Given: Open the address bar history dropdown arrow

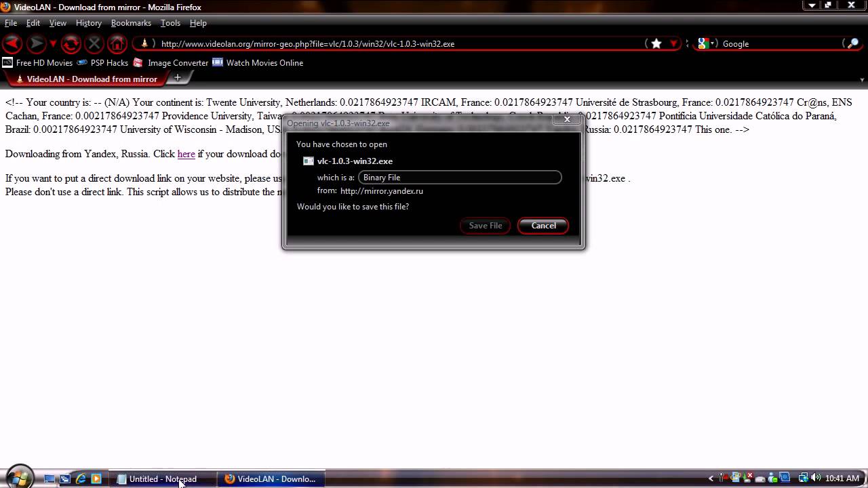Looking at the screenshot, I should 673,43.
